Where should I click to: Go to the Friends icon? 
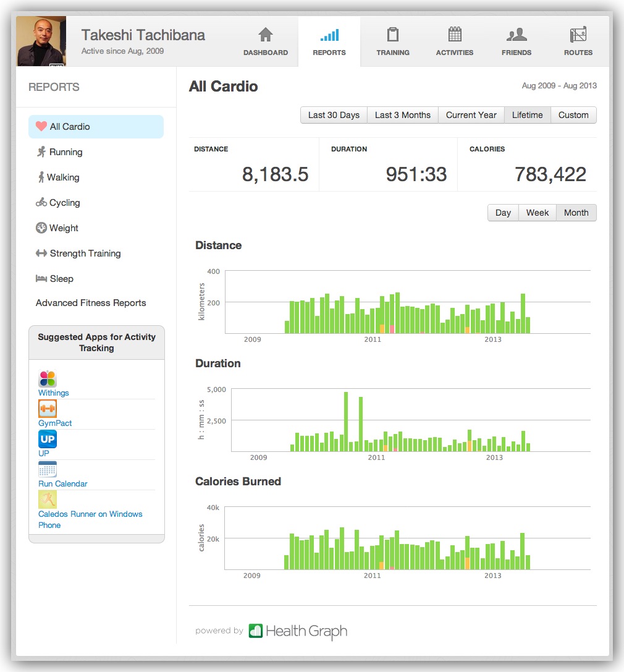click(x=516, y=35)
